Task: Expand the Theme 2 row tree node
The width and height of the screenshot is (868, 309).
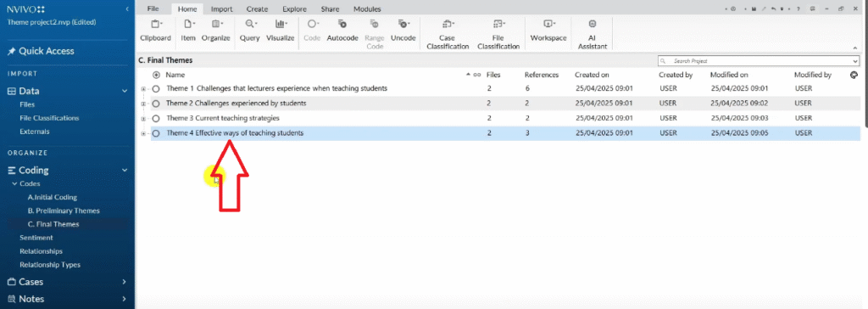Action: pyautogui.click(x=143, y=104)
